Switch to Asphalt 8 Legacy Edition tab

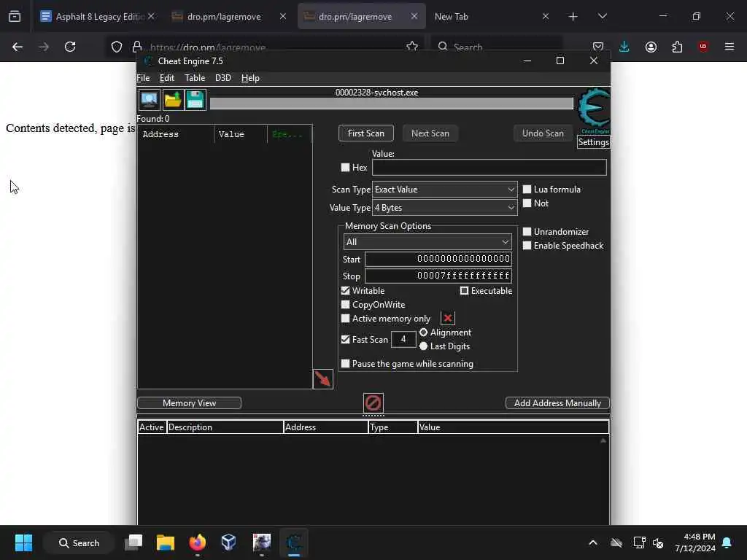click(x=97, y=16)
